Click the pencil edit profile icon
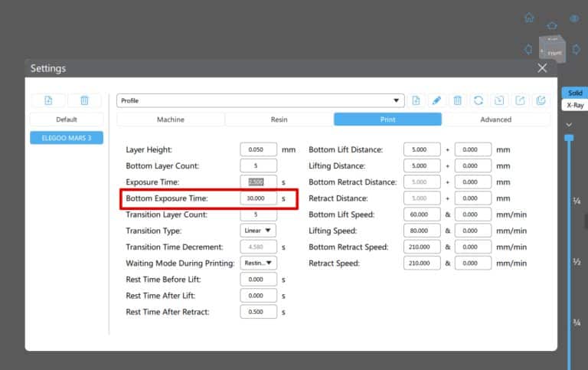 436,100
